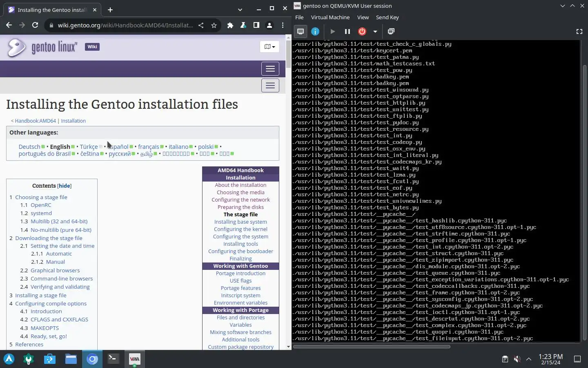Click the wiki.gentoo.org address bar

(125, 25)
